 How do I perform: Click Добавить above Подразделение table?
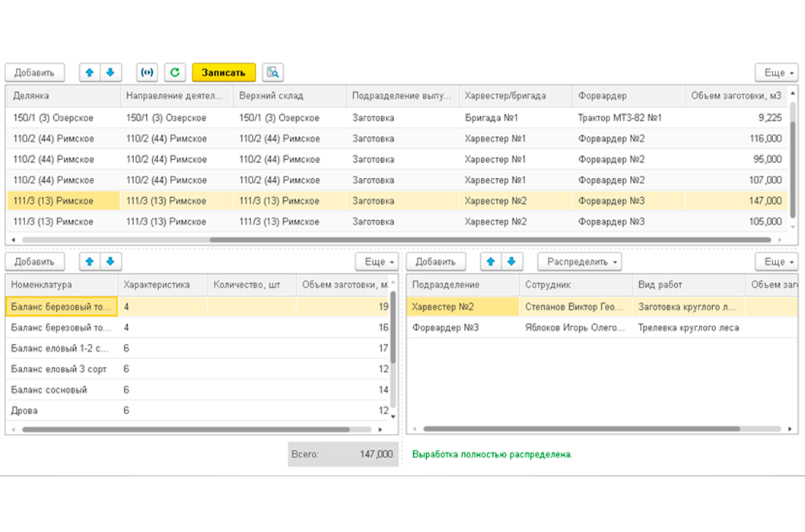pos(436,261)
